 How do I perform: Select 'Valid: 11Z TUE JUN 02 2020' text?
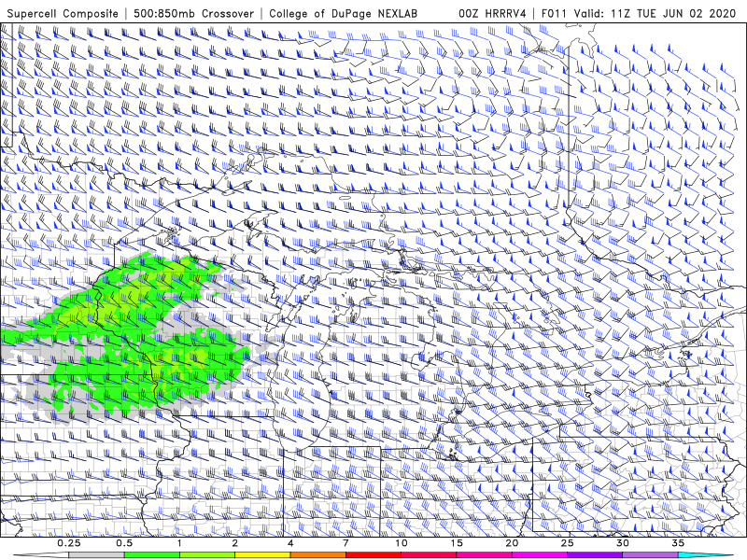657,14
